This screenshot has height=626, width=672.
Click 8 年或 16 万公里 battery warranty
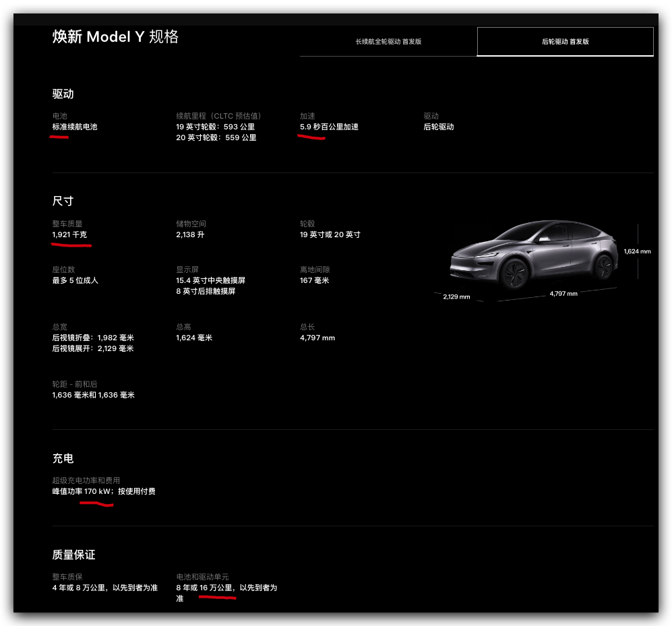point(226,593)
